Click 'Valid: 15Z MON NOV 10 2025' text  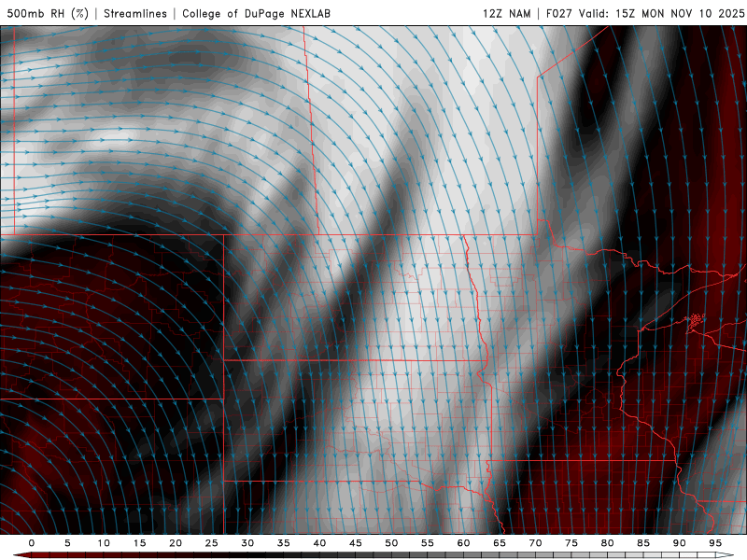point(661,14)
